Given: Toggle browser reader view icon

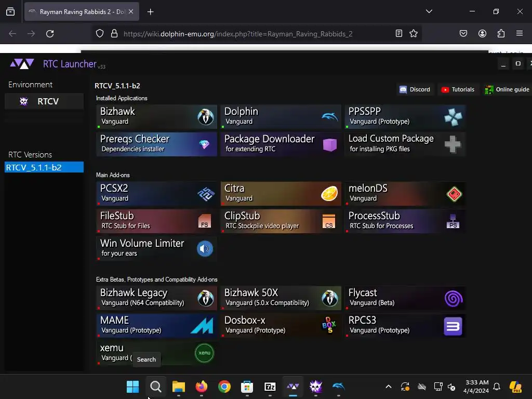Looking at the screenshot, I should [399, 33].
